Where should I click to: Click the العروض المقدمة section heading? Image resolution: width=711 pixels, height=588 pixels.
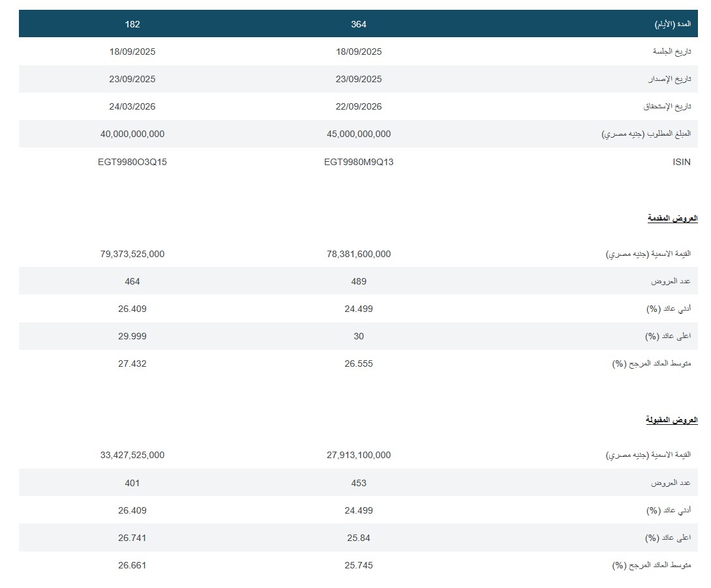coord(673,219)
